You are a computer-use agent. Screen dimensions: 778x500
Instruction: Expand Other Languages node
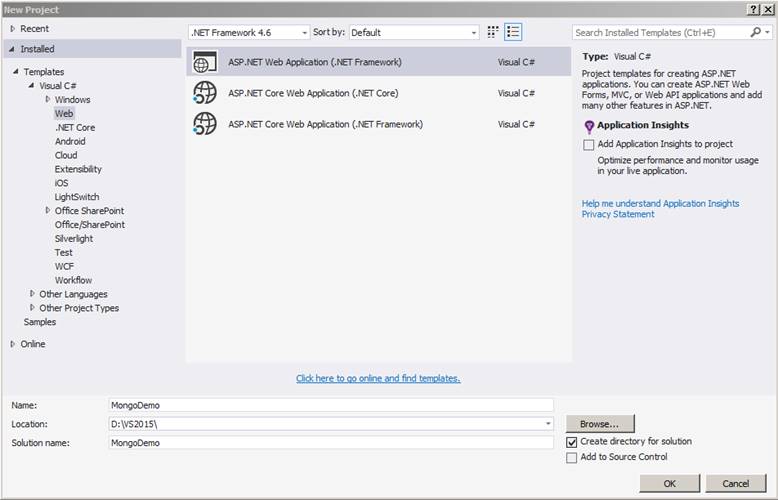pyautogui.click(x=32, y=294)
